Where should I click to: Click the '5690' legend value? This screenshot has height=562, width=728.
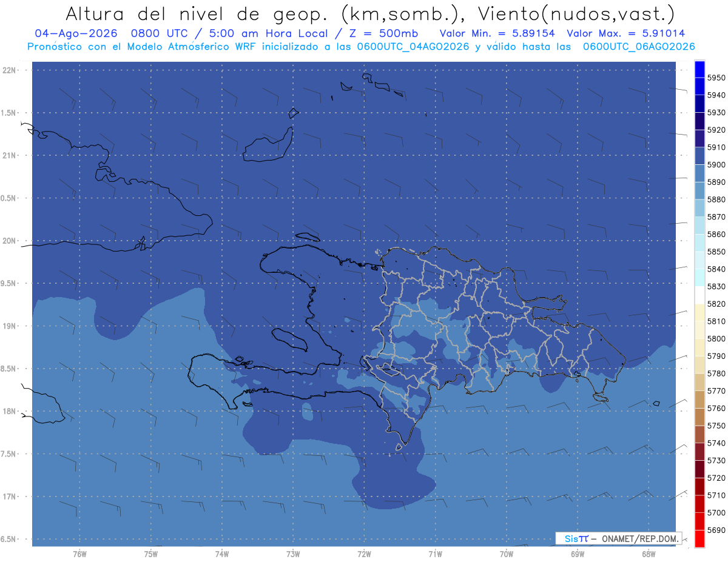click(716, 530)
